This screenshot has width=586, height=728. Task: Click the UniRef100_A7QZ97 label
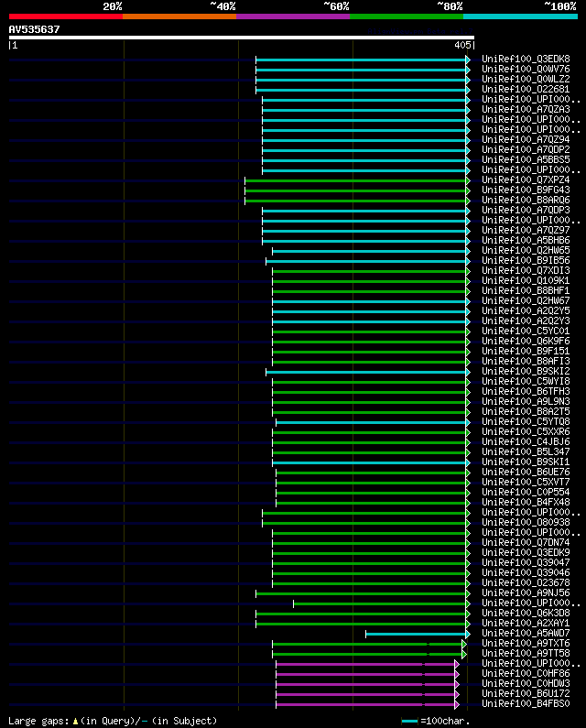click(x=526, y=230)
